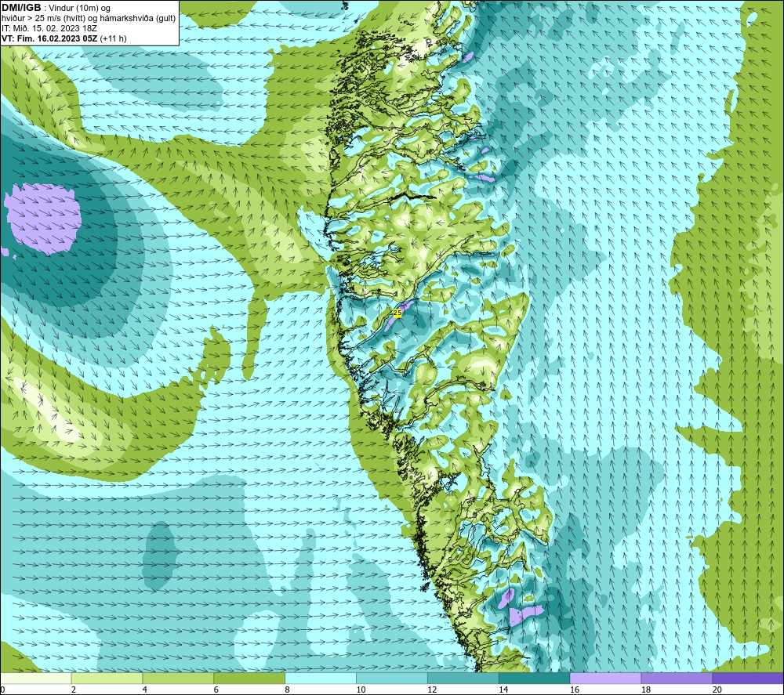Select the 6-8 m/s olive green swatch
Screen dimensions: 784x695
(x=249, y=678)
